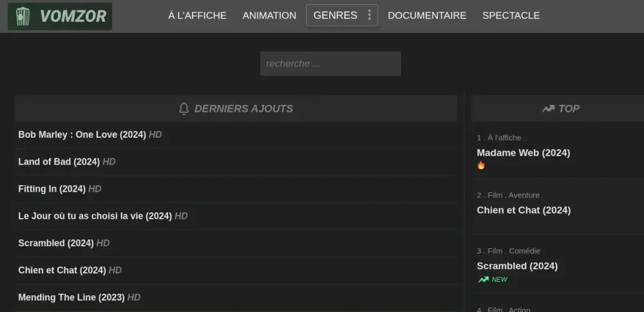The height and width of the screenshot is (312, 644).
Task: Open Le Jour où tu as choisi la vie
Action: 95,216
